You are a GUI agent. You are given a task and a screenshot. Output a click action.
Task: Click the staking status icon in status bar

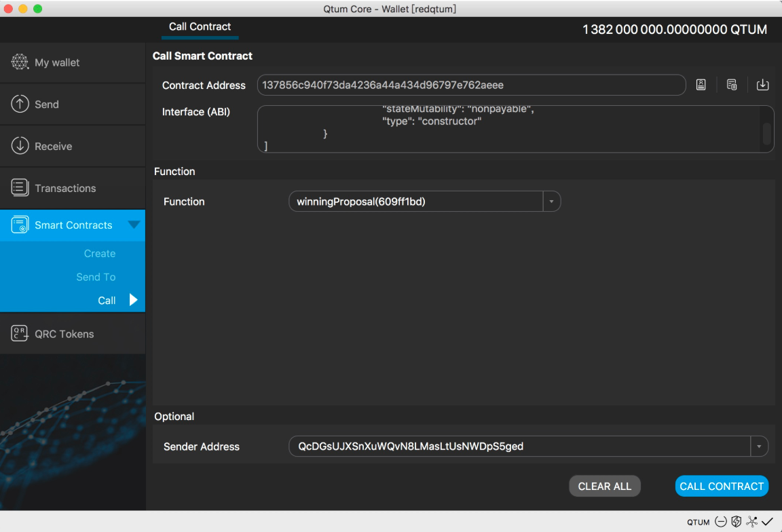point(736,522)
